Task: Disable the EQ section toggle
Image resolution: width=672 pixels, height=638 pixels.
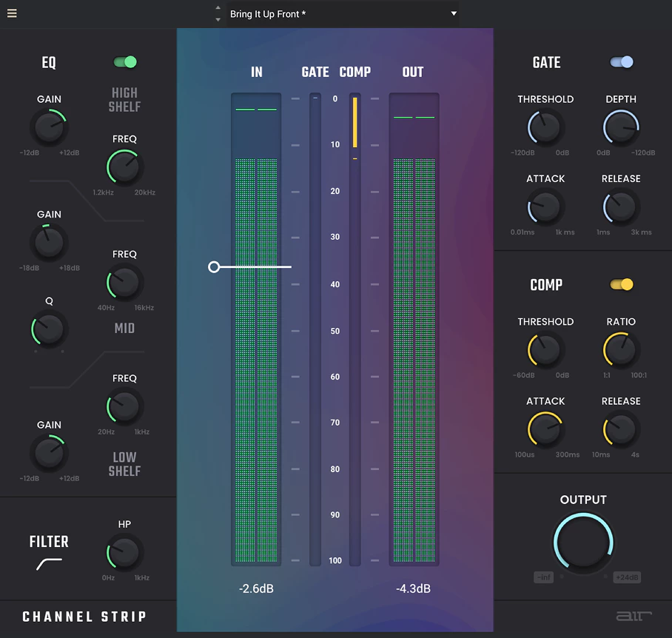Action: coord(124,62)
